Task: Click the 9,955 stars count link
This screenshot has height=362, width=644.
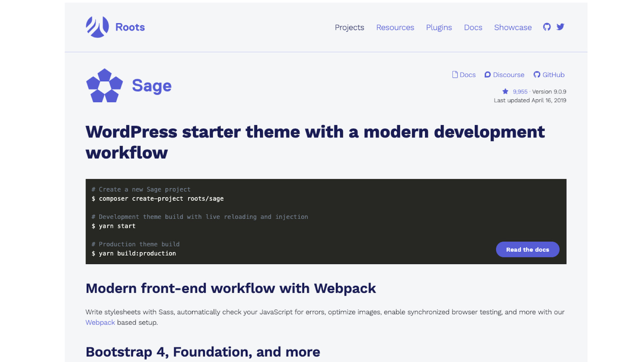Action: coord(520,92)
